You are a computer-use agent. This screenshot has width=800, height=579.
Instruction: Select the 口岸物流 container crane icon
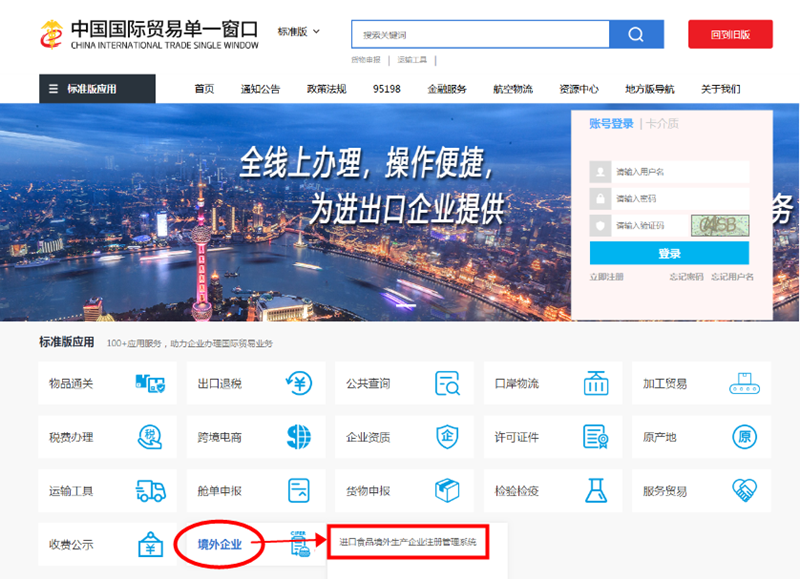[597, 384]
